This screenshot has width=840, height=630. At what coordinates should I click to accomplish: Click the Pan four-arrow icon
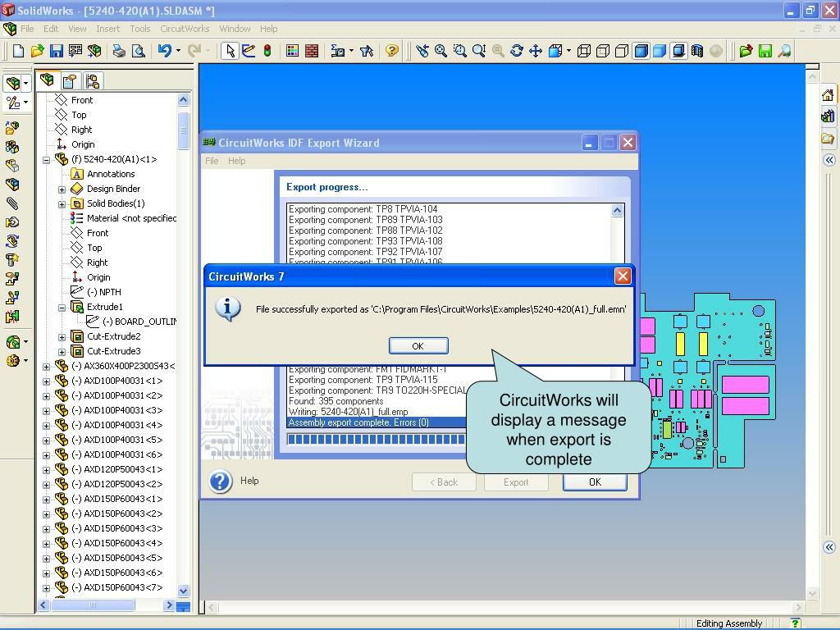[535, 51]
